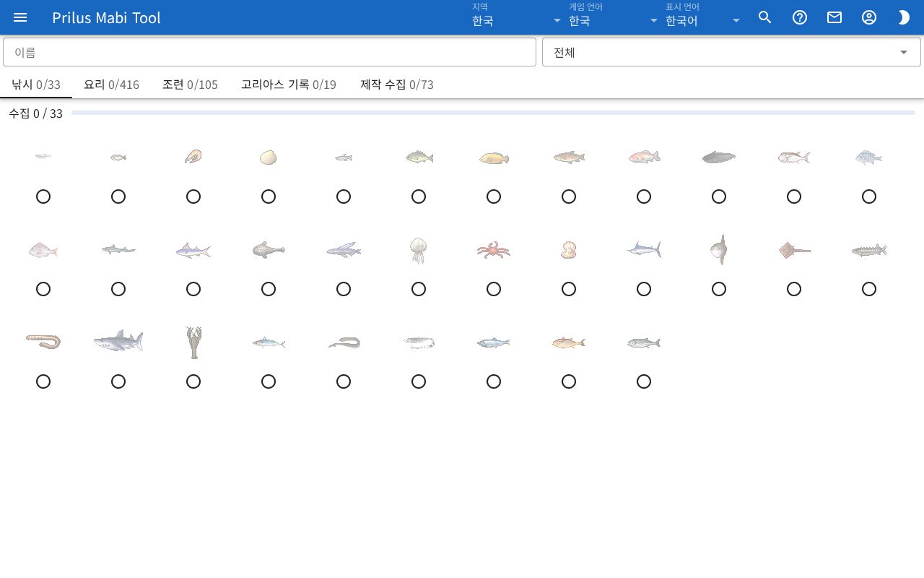Image resolution: width=924 pixels, height=578 pixels.
Task: Click the clam shell picture
Action: 269,158
